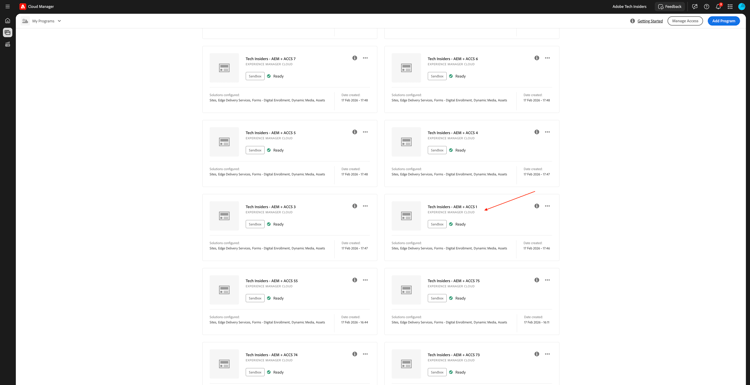Open thumbnail of AEM + ACCS 6 program
The image size is (750, 385).
(406, 68)
